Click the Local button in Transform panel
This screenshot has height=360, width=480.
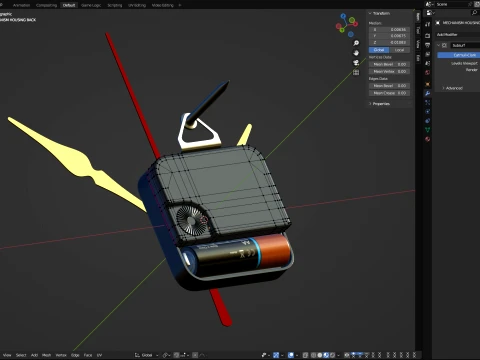click(399, 50)
